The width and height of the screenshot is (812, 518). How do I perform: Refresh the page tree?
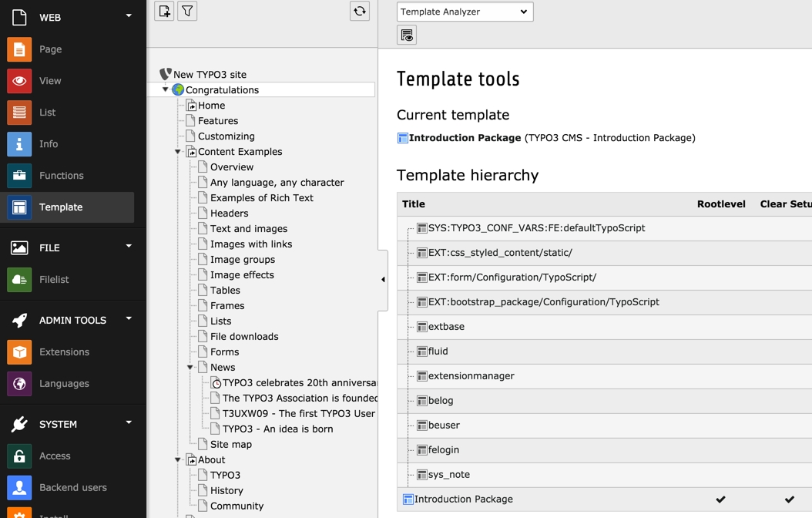pyautogui.click(x=360, y=11)
